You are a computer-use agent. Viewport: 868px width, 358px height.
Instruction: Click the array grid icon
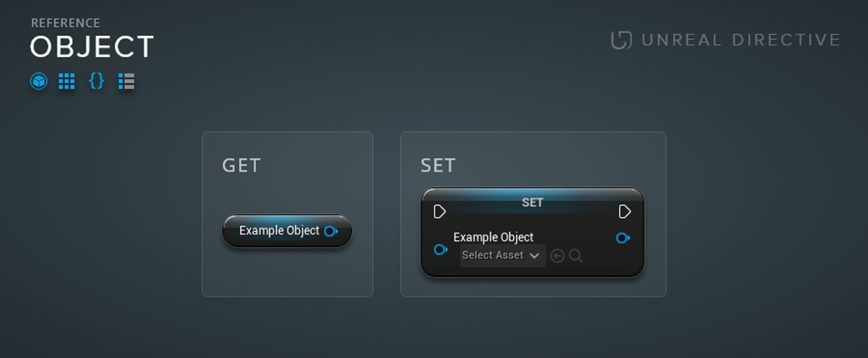(x=66, y=82)
